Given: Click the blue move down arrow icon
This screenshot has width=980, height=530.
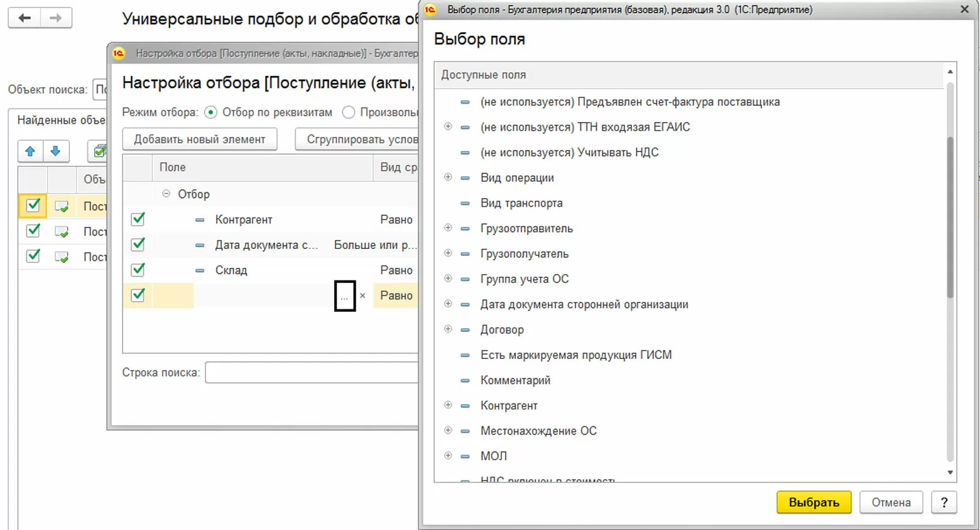Looking at the screenshot, I should coord(55,151).
